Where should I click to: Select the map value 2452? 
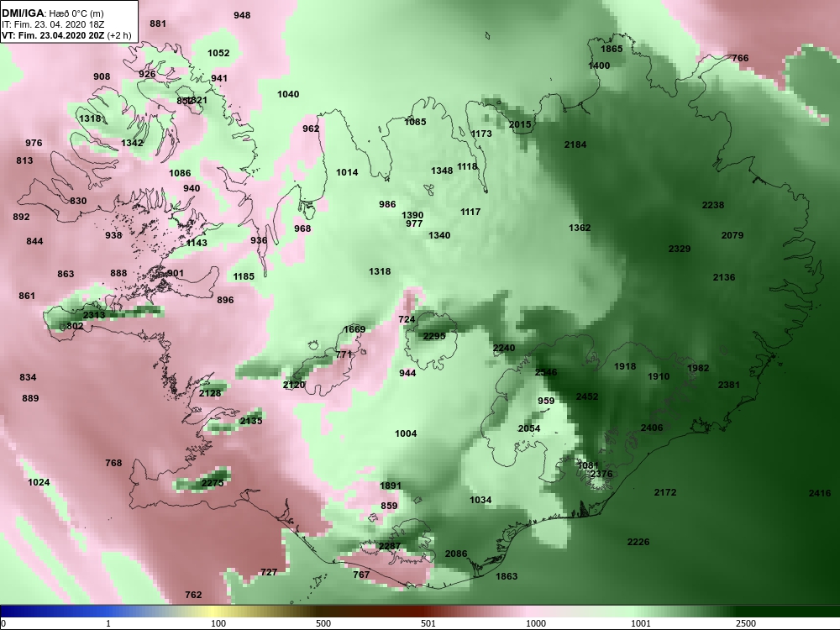point(586,397)
